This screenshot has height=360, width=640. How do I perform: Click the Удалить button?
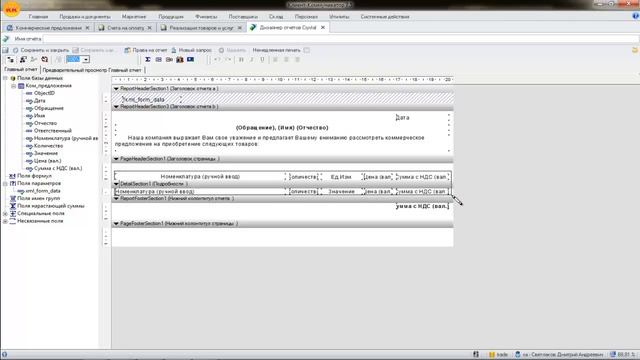232,50
